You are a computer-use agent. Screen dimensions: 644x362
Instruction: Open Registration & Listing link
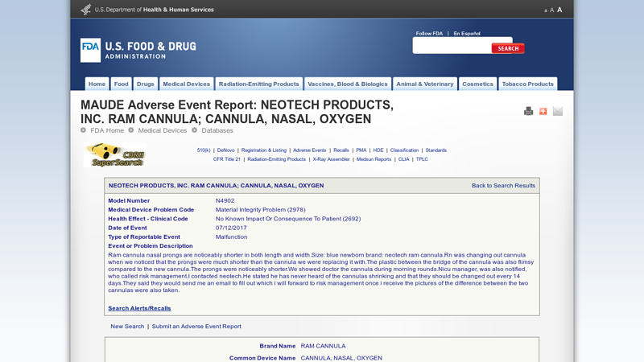pos(264,150)
